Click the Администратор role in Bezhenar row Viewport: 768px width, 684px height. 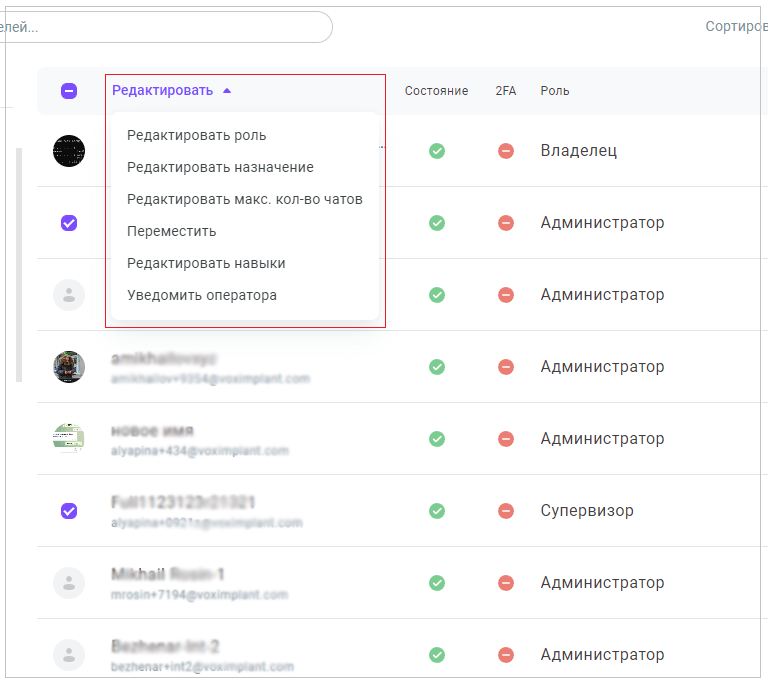click(x=602, y=655)
